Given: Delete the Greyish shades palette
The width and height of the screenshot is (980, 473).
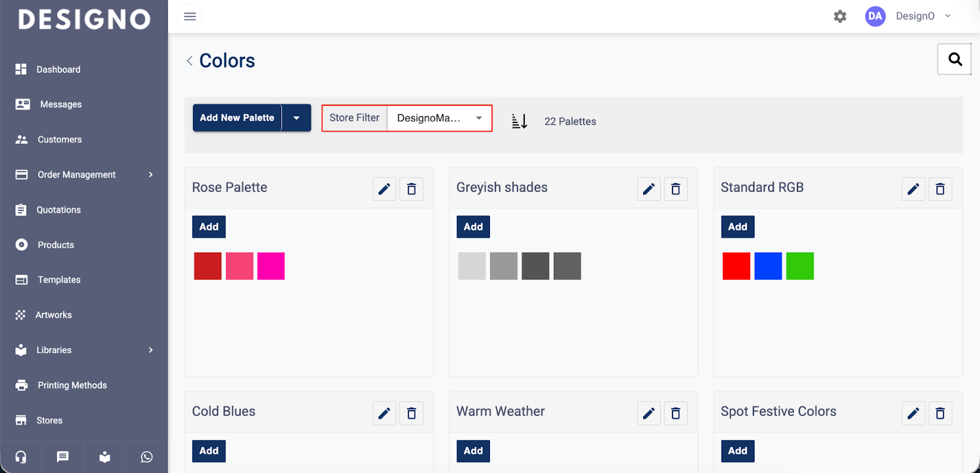Looking at the screenshot, I should coord(676,189).
